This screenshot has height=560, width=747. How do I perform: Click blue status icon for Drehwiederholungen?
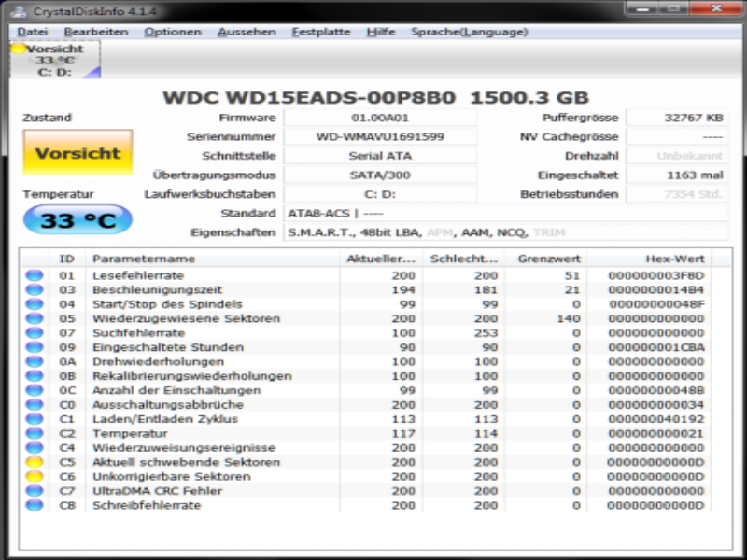(35, 361)
